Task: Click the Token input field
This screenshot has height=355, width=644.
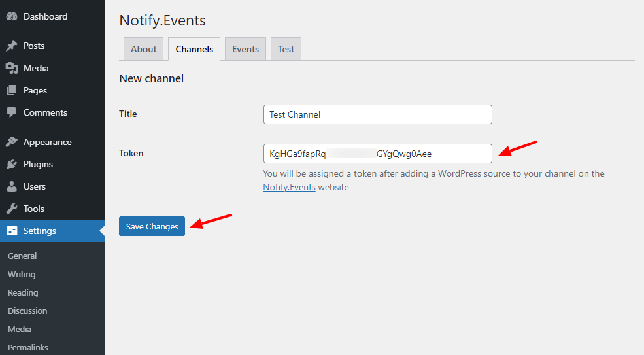Action: click(x=377, y=154)
